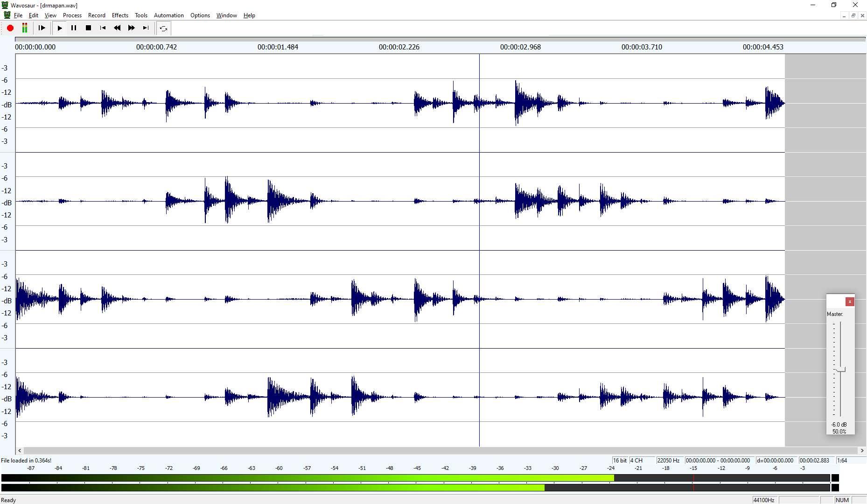Click the '22050 Hz' sample rate field
The width and height of the screenshot is (867, 504).
(x=670, y=461)
